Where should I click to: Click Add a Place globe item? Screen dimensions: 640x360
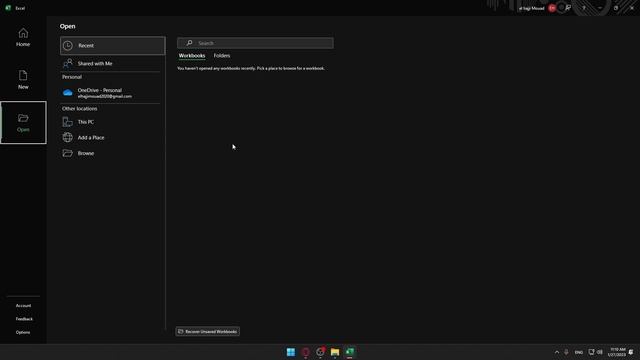click(111, 138)
